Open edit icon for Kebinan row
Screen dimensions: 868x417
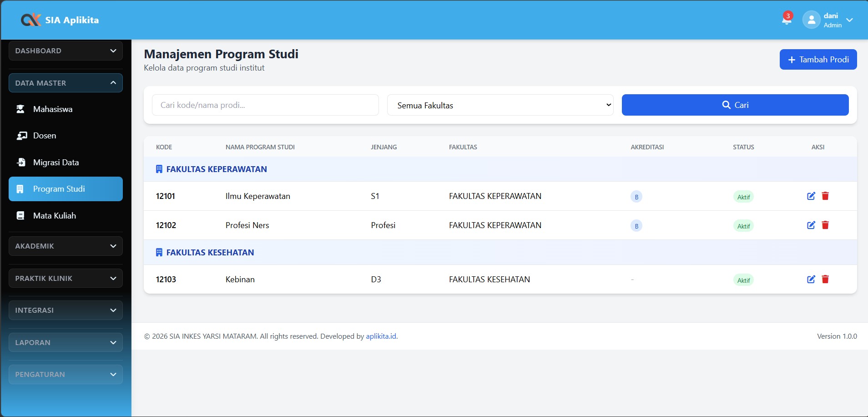point(811,280)
